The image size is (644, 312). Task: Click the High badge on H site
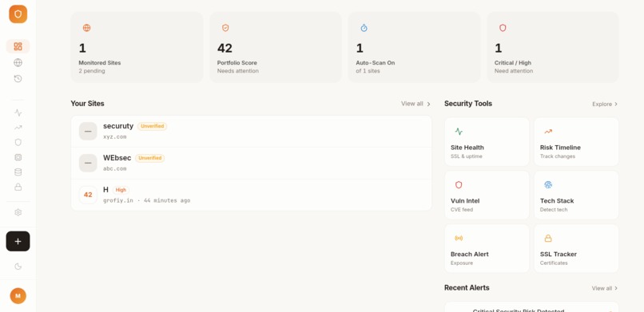coord(121,190)
